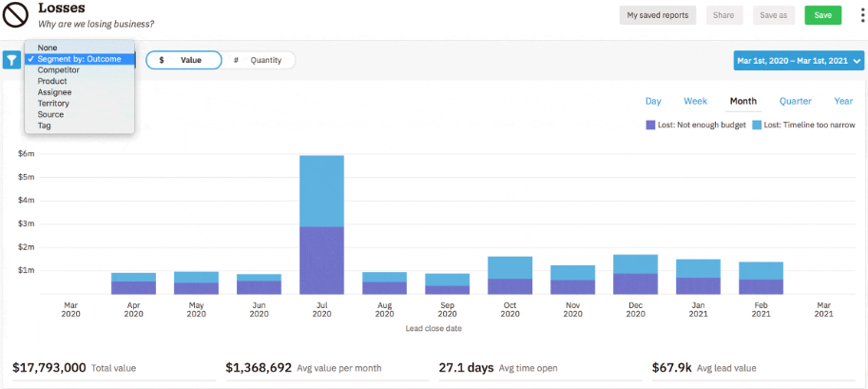
Task: Expand the date range dropdown
Action: (x=799, y=60)
